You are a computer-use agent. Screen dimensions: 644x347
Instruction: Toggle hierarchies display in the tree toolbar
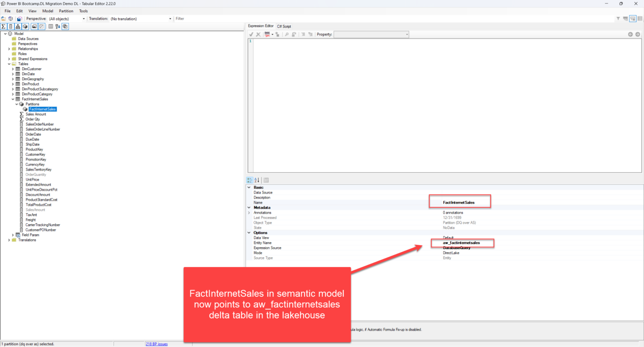pyautogui.click(x=18, y=26)
